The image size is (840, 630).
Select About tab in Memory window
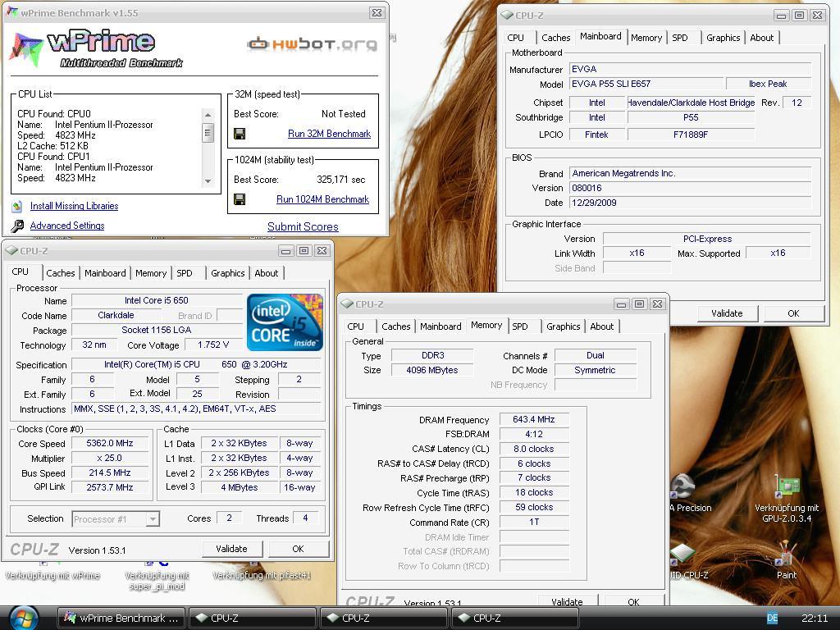click(601, 326)
